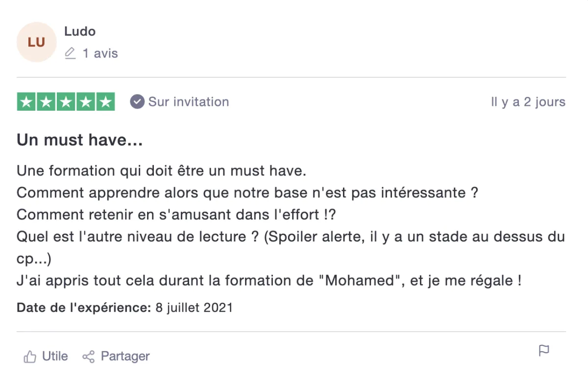The image size is (588, 386).
Task: Select the "1 avis" review count text
Action: click(100, 53)
